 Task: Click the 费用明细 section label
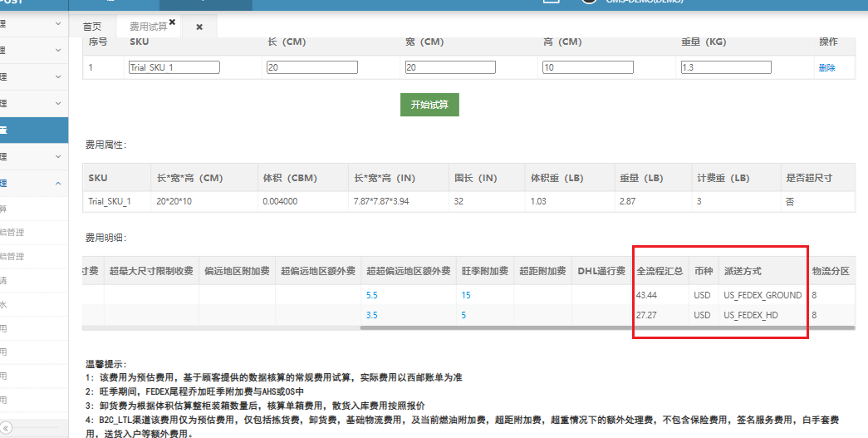105,238
